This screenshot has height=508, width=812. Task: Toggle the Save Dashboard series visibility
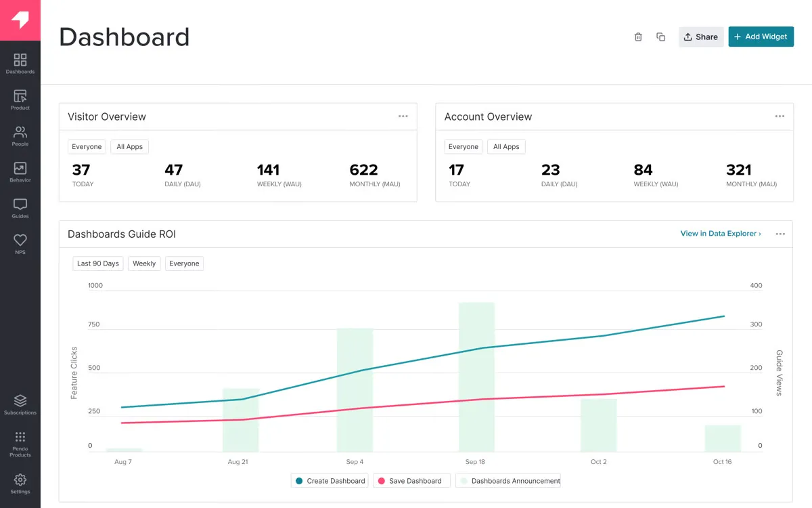(411, 480)
